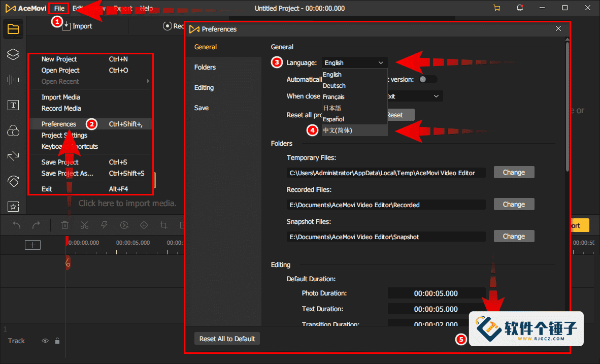This screenshot has height=364, width=600.
Task: Open the Transitions arrows panel in sidebar
Action: (x=13, y=156)
